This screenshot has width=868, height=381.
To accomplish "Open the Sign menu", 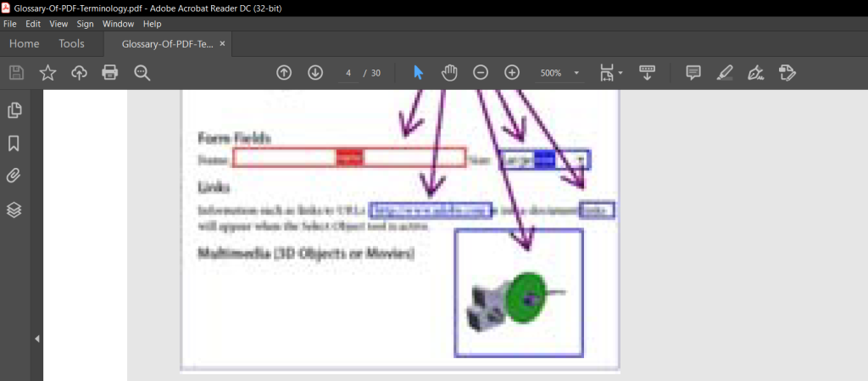I will coord(86,24).
